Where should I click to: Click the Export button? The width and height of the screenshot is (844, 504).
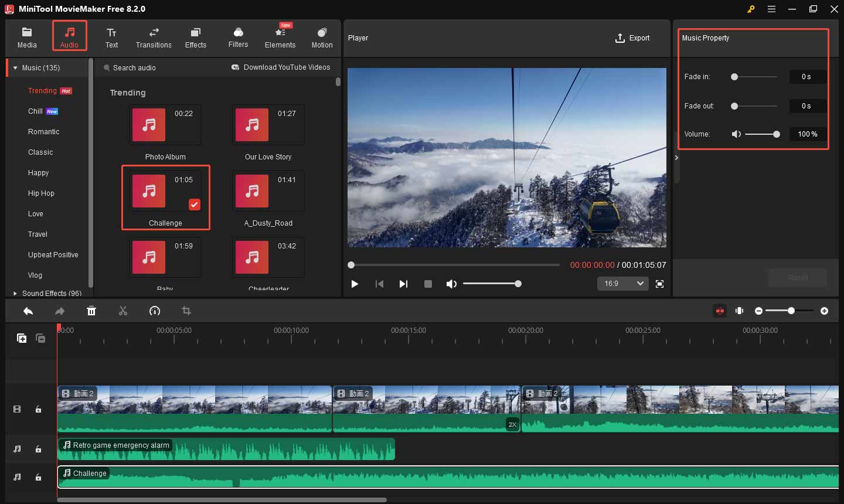[632, 38]
